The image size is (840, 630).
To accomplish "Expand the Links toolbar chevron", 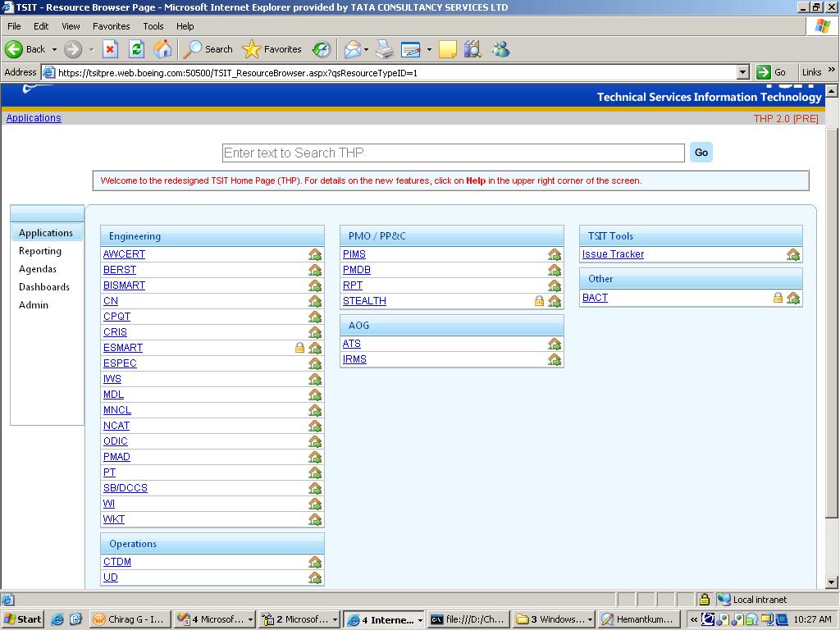I will (x=832, y=70).
